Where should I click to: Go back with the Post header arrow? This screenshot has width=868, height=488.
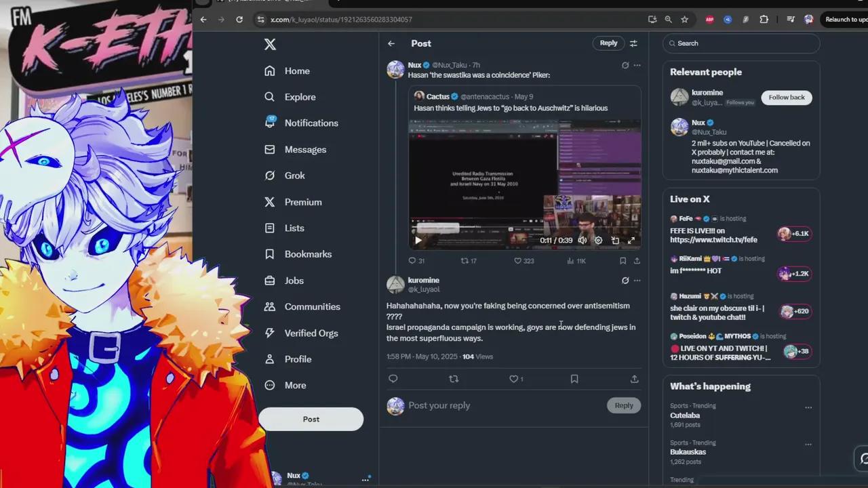(391, 43)
